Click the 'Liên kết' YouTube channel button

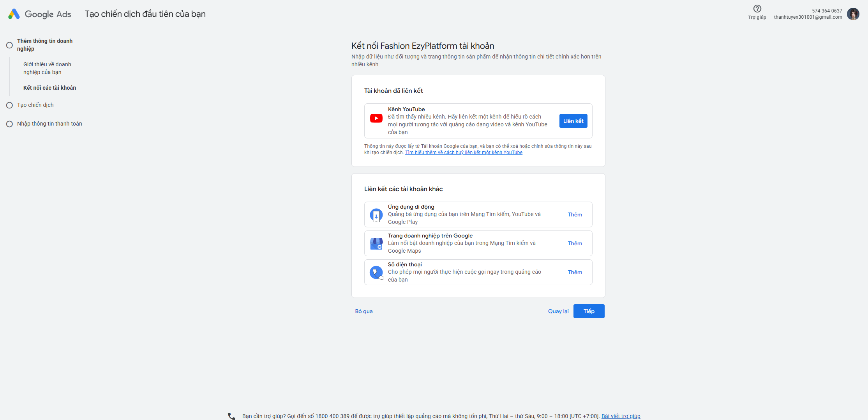coord(573,121)
